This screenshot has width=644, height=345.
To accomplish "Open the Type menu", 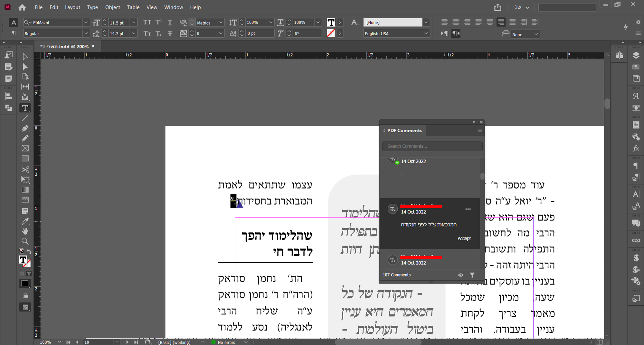I will (x=92, y=7).
